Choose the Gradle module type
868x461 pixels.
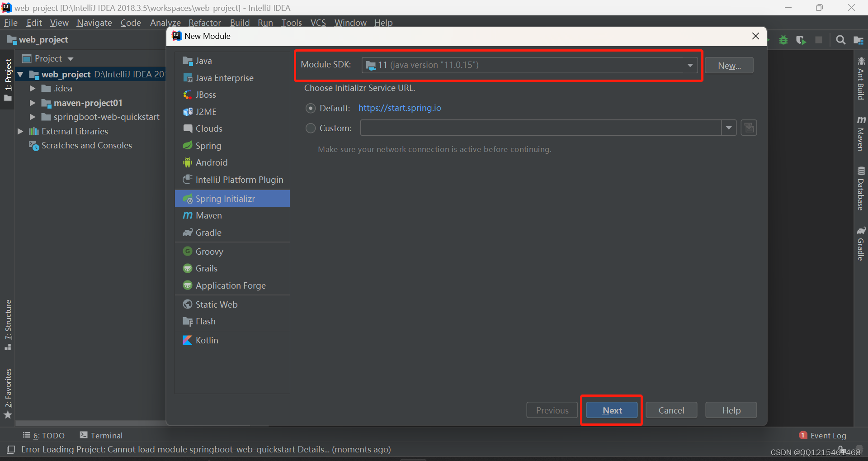click(232, 233)
